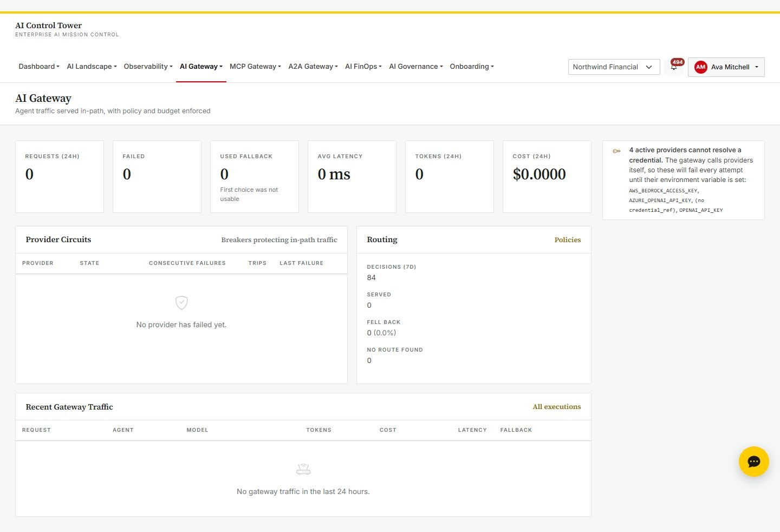Select the Requests (24h) card
Image resolution: width=780 pixels, height=532 pixels.
point(60,177)
